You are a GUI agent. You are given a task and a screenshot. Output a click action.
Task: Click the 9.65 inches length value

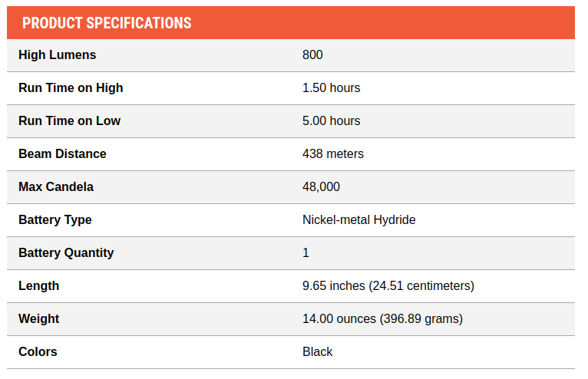coord(388,285)
